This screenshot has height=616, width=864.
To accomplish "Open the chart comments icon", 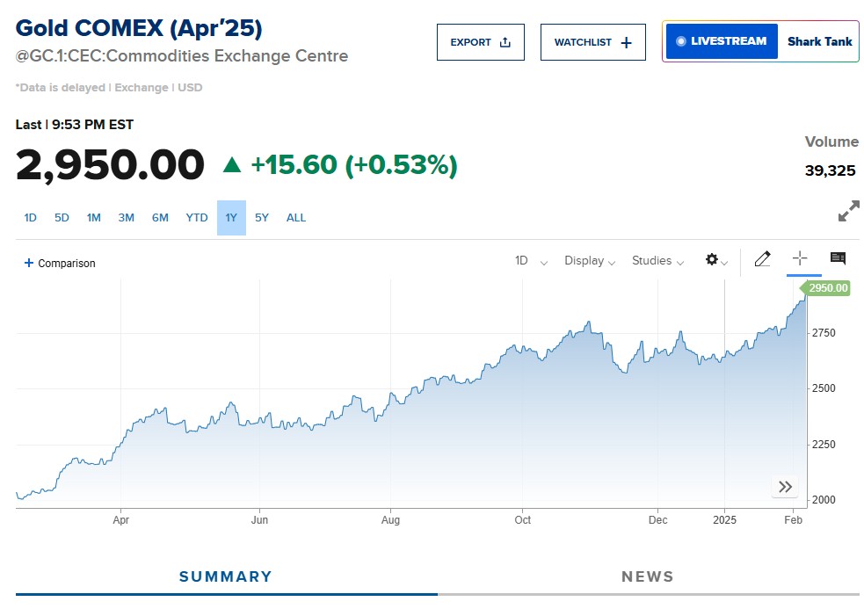I will 838,258.
